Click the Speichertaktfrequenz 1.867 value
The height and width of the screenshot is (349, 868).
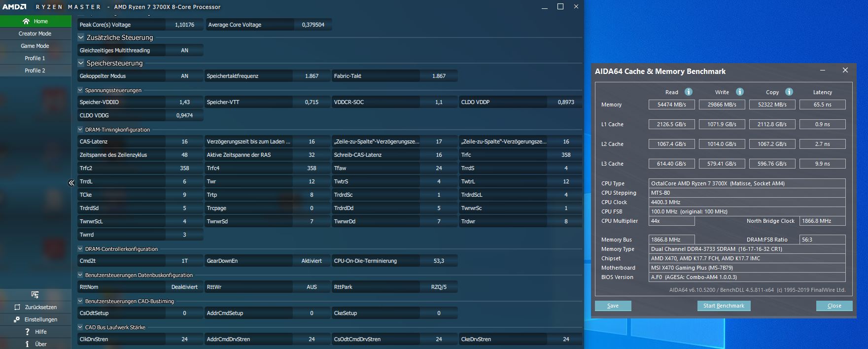click(x=312, y=76)
